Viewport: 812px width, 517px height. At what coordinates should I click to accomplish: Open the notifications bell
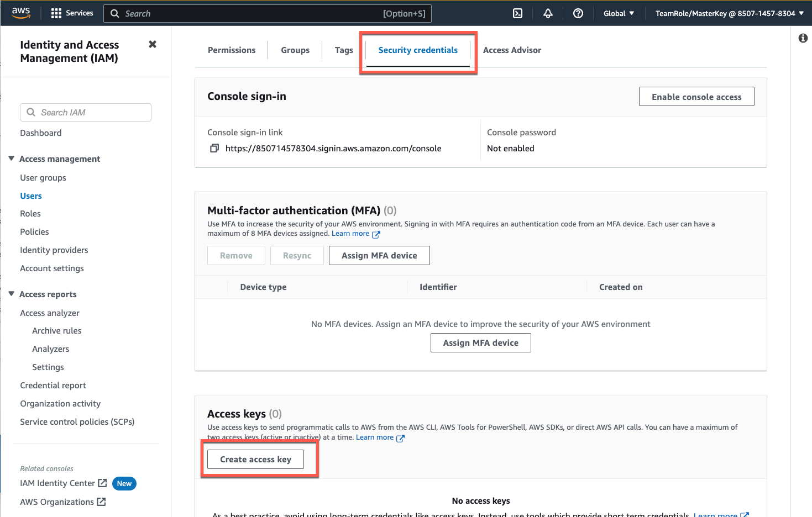(548, 13)
